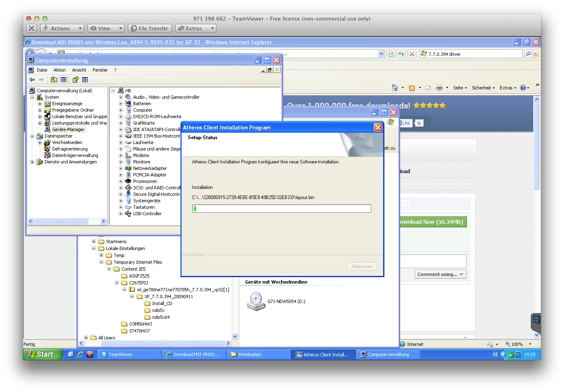Viewport: 564px width, 392px height.
Task: Expand the USB-Controller device category
Action: click(121, 214)
